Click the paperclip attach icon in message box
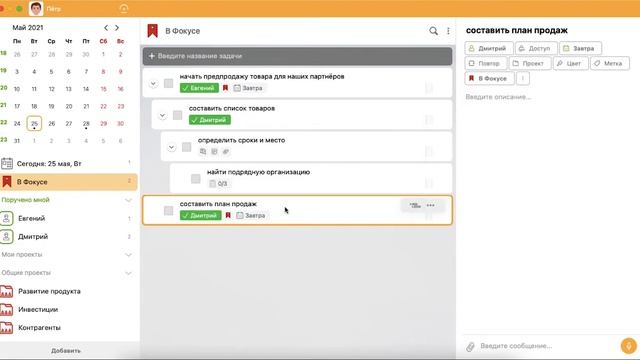The image size is (640, 360). [470, 347]
